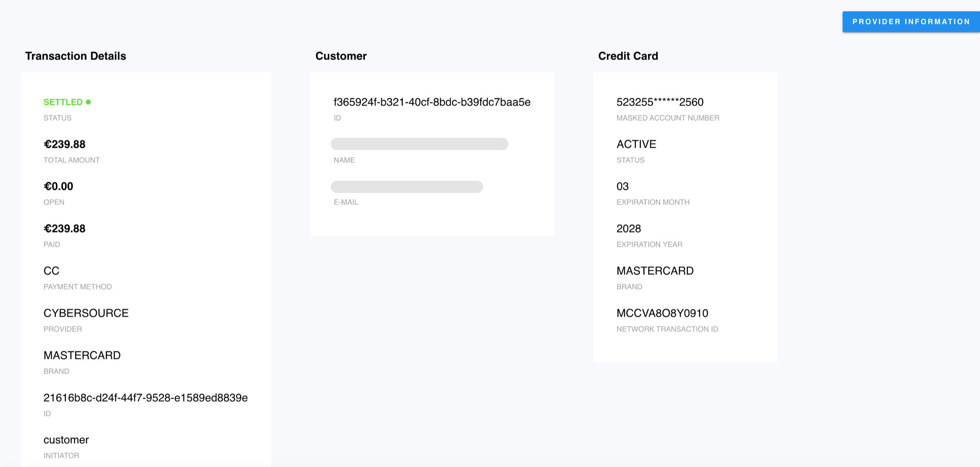Click the green settled status dot
The width and height of the screenshot is (980, 467).
point(88,102)
